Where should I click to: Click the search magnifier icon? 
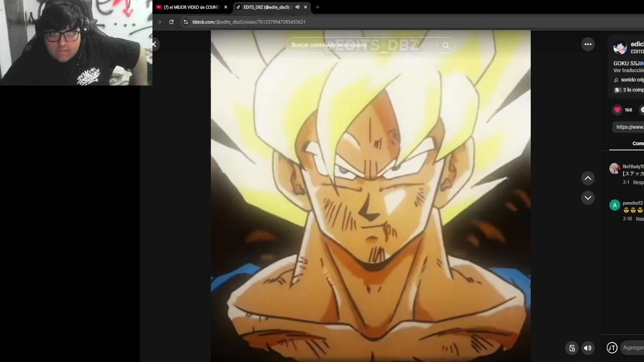click(446, 45)
